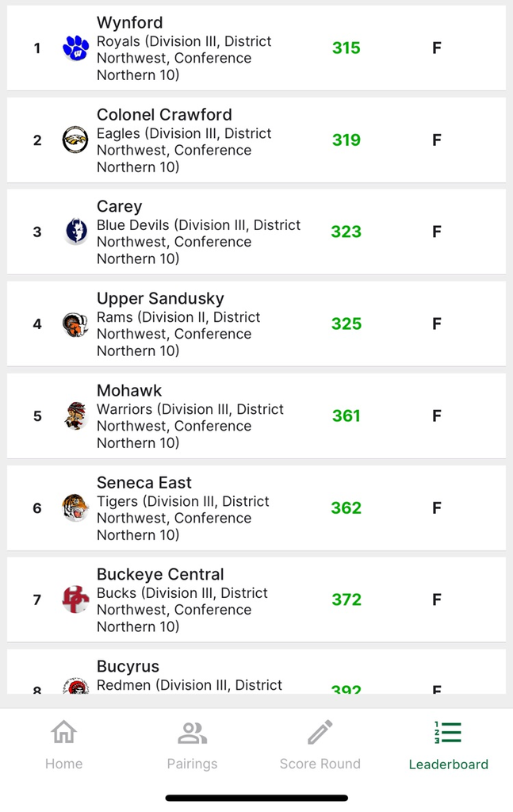The width and height of the screenshot is (513, 812).
Task: Tap Wynford's score of 315
Action: [x=346, y=48]
